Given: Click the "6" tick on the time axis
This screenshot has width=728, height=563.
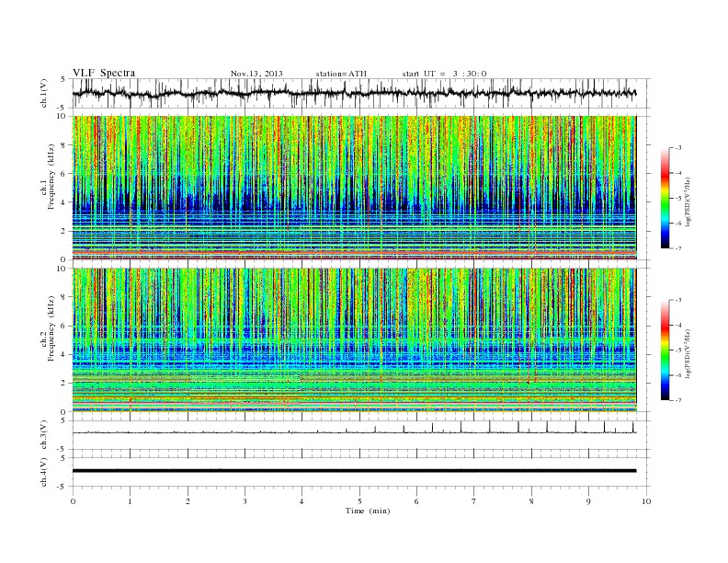Looking at the screenshot, I should (416, 501).
